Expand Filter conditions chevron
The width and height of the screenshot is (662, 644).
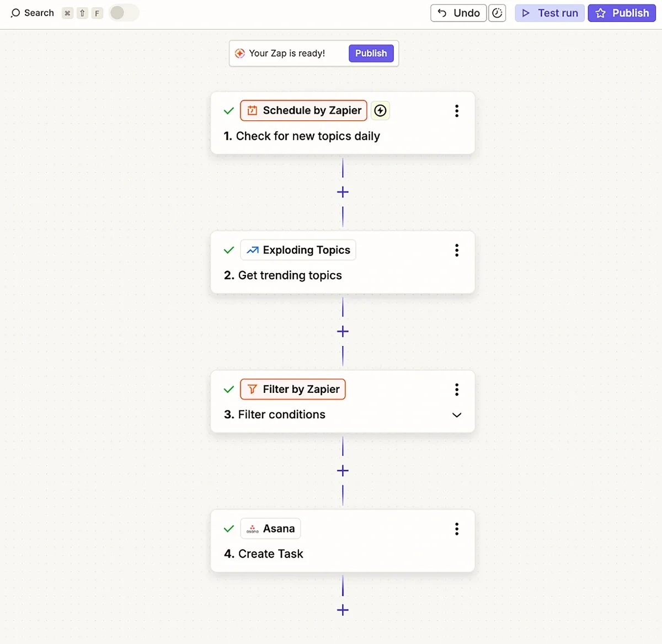pos(457,415)
